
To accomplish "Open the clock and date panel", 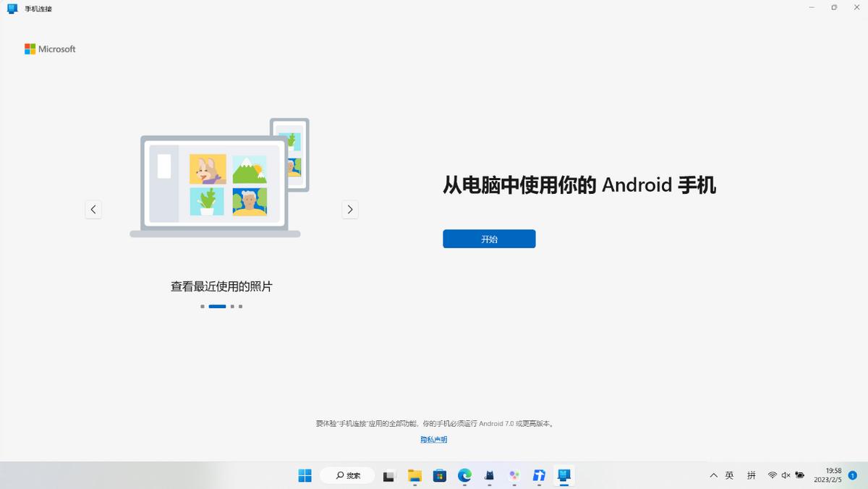I will 828,475.
